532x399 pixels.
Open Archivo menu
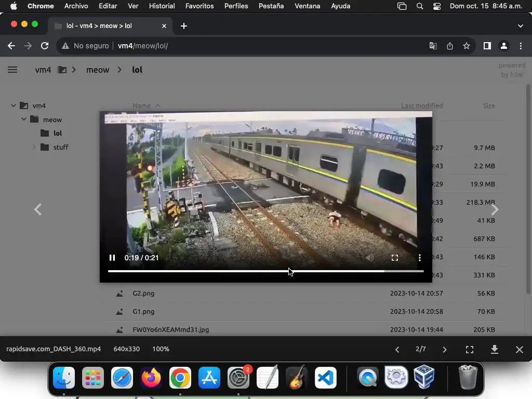tap(76, 6)
